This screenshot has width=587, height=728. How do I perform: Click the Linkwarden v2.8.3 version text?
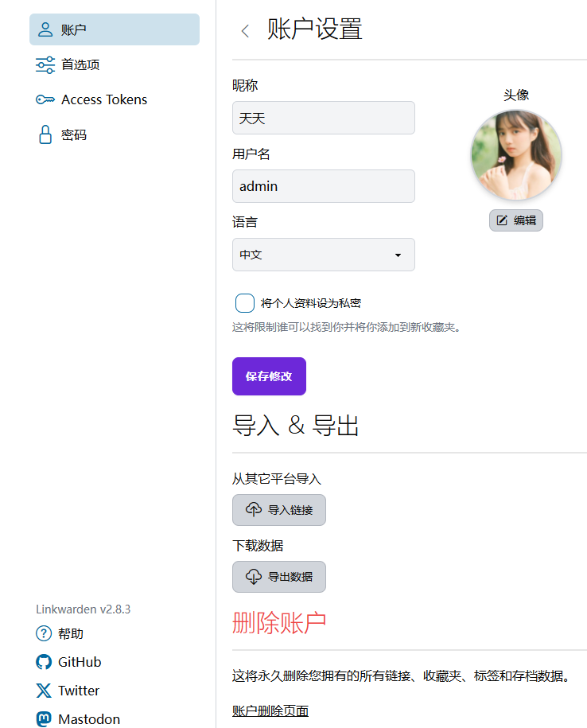(x=83, y=609)
